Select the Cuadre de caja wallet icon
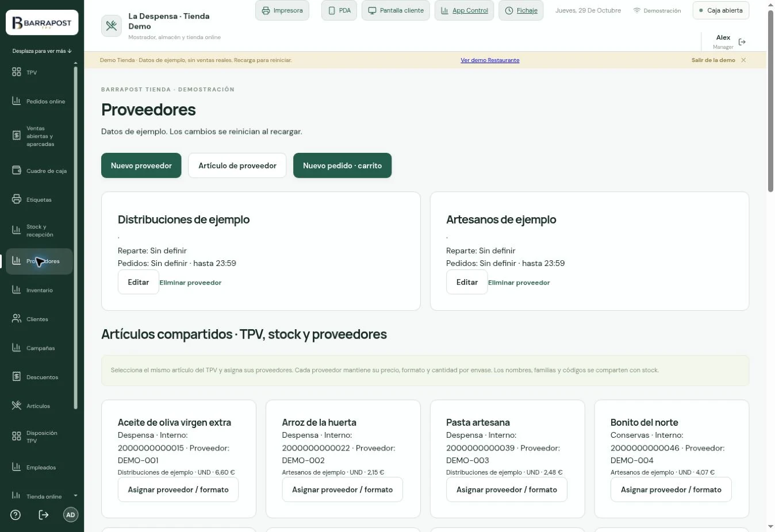775x532 pixels. pyautogui.click(x=16, y=171)
